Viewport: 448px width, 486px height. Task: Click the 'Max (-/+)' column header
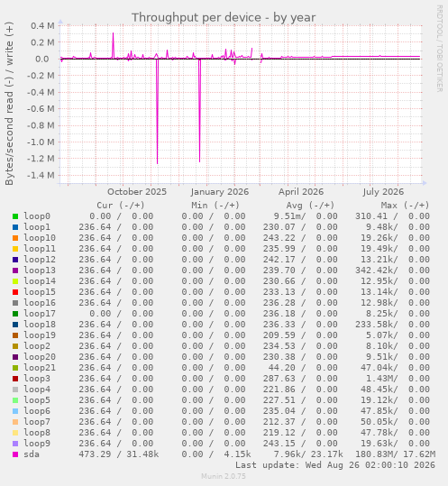405,206
